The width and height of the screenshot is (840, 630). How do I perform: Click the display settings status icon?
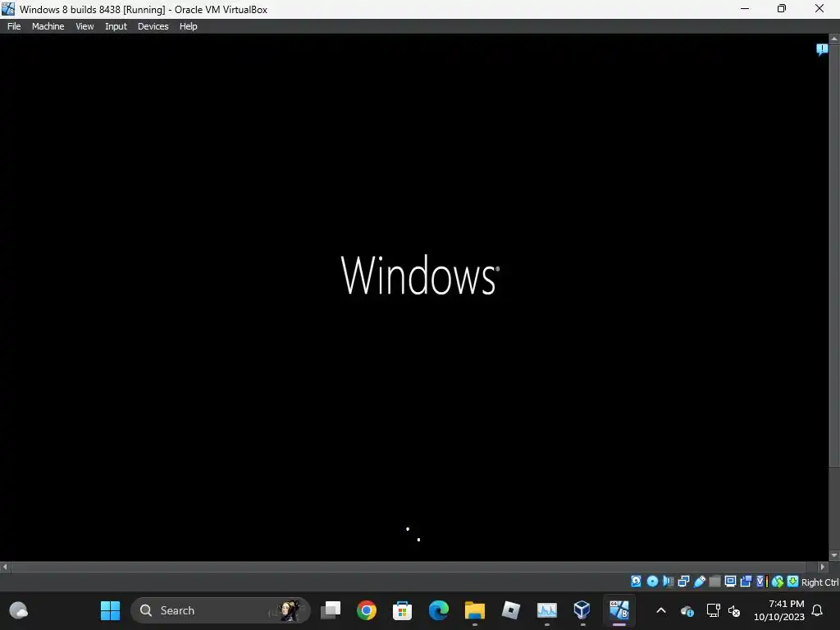(730, 582)
